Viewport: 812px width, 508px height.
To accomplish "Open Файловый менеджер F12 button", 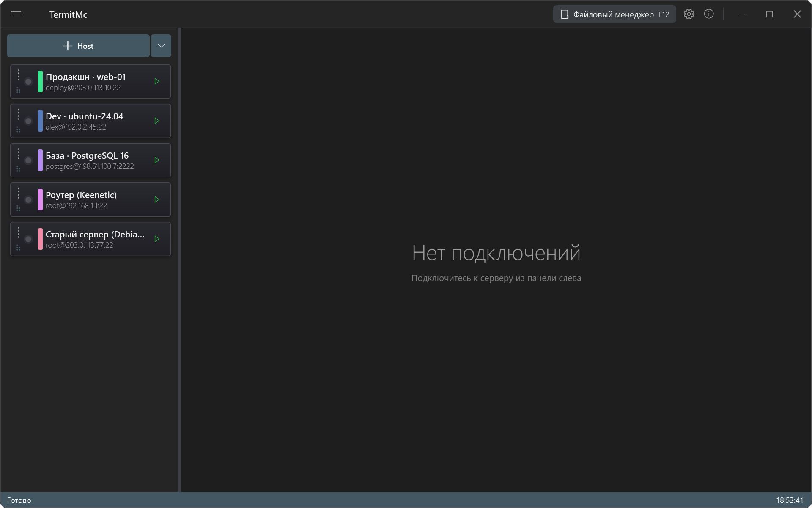I will [614, 14].
